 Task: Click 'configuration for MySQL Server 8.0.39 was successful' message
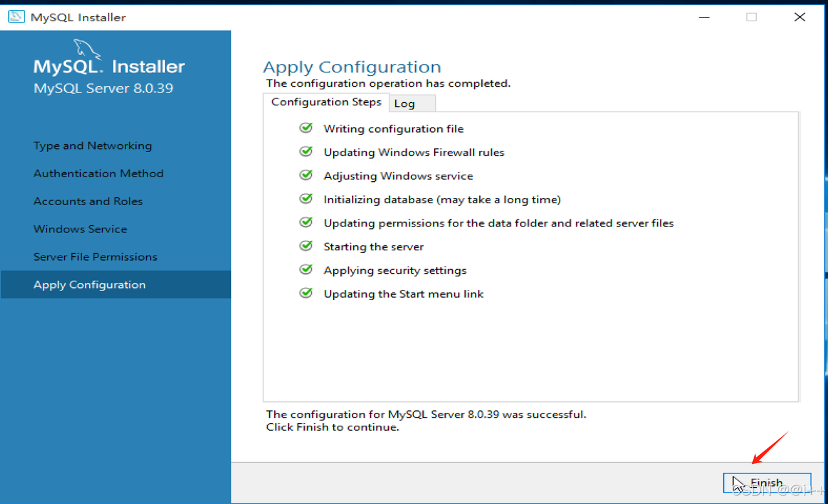(426, 414)
